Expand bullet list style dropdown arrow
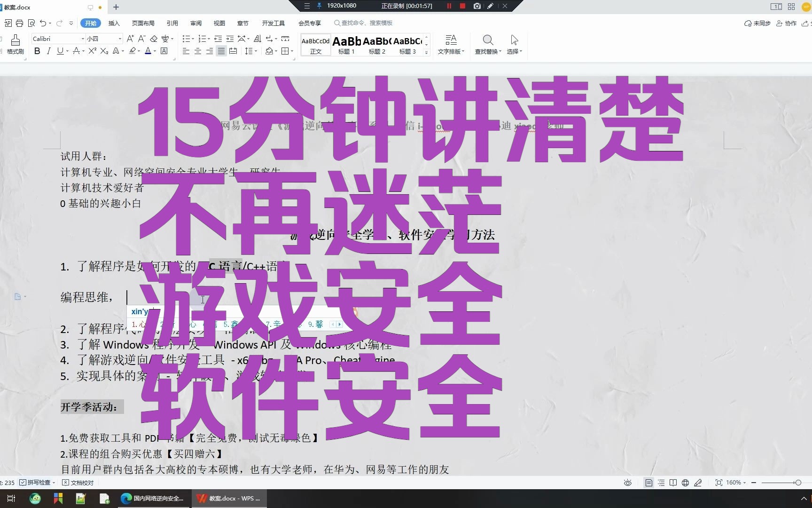The height and width of the screenshot is (508, 812). click(193, 39)
